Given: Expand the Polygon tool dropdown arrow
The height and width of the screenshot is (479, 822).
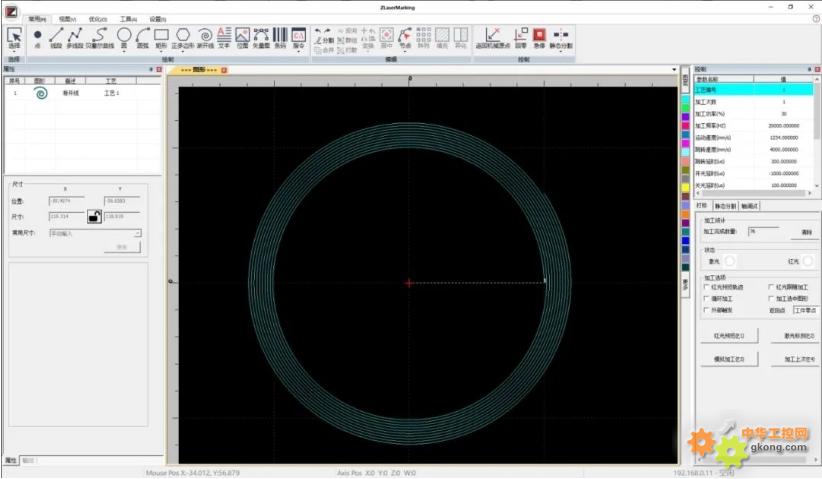Looking at the screenshot, I should 182,52.
